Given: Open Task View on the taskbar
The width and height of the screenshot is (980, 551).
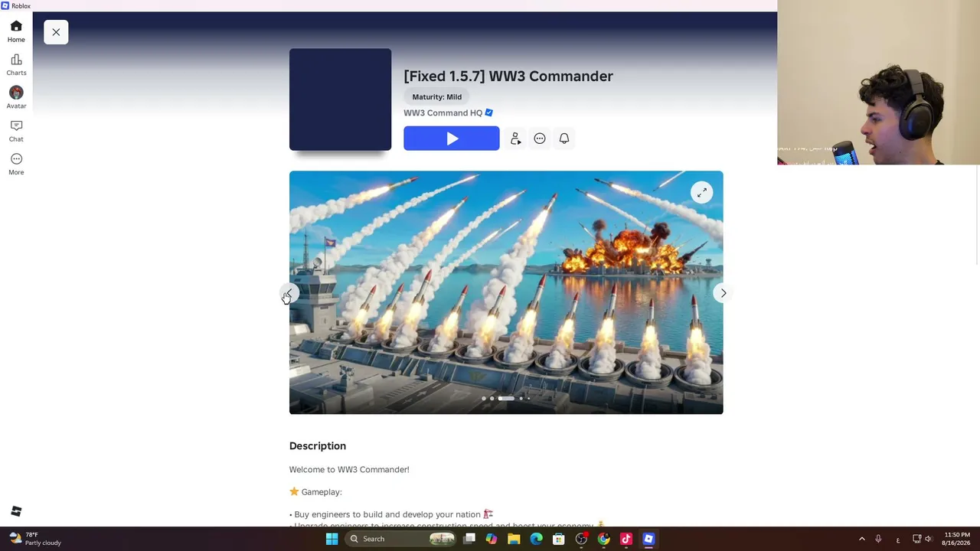Looking at the screenshot, I should click(469, 539).
